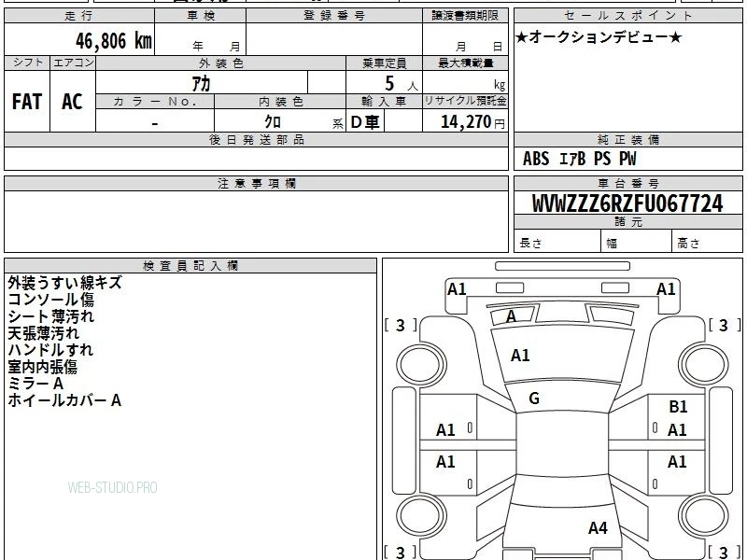Screen dimensions: 747x560
Task: Click the エアコン header cell
Action: [73, 63]
